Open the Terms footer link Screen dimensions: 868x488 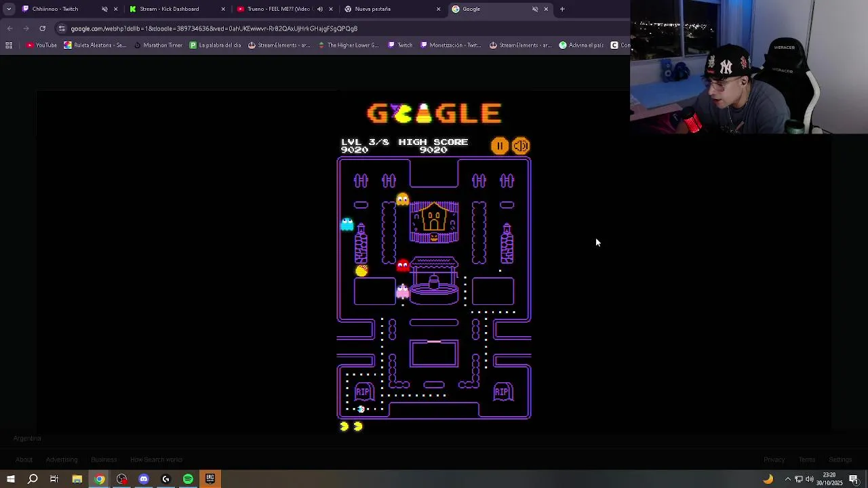(x=807, y=460)
